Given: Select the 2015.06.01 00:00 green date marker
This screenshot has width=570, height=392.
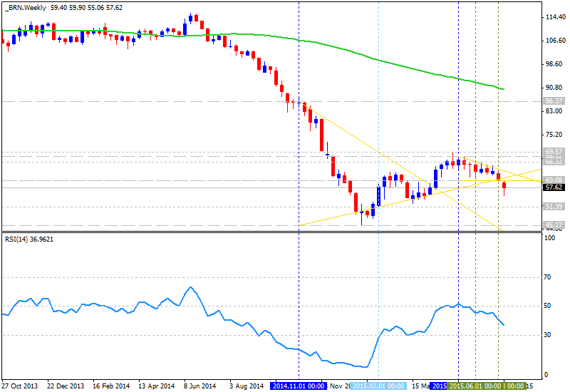Looking at the screenshot, I should click(x=475, y=386).
